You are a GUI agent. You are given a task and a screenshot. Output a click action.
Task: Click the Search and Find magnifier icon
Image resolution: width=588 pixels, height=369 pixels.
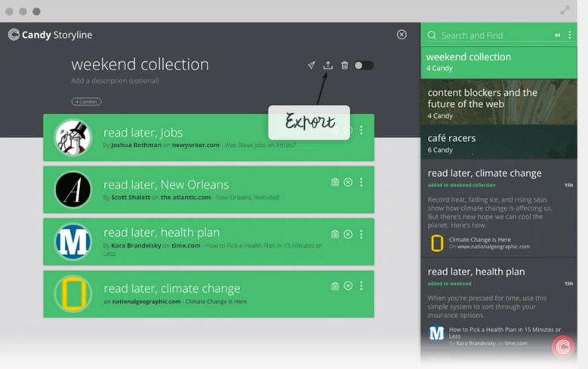[x=432, y=35]
